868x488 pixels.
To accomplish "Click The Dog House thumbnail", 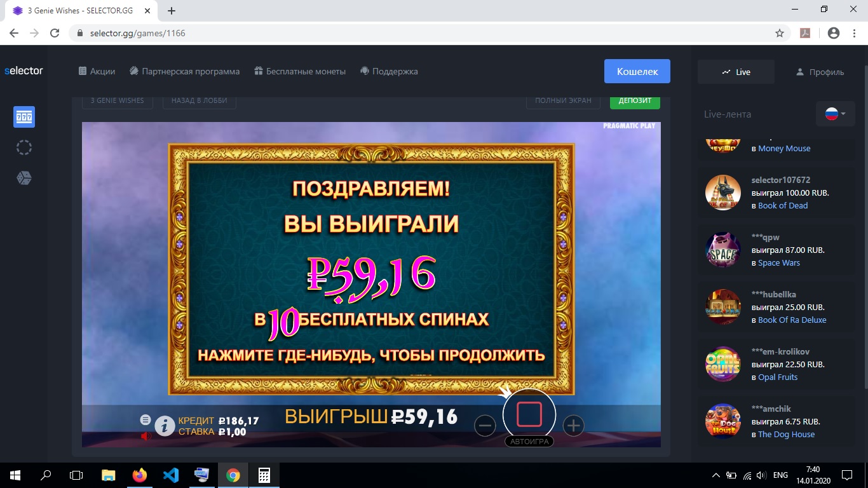I will [x=723, y=421].
